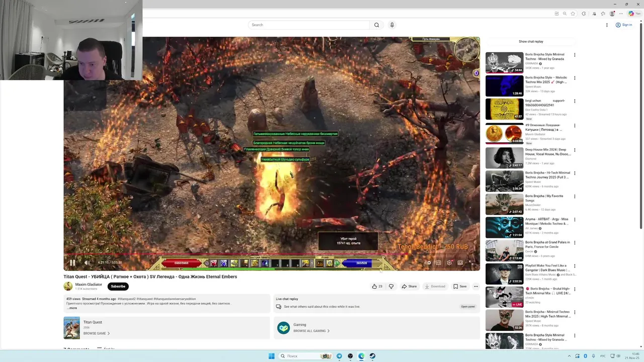Open video player settings gear

449,262
